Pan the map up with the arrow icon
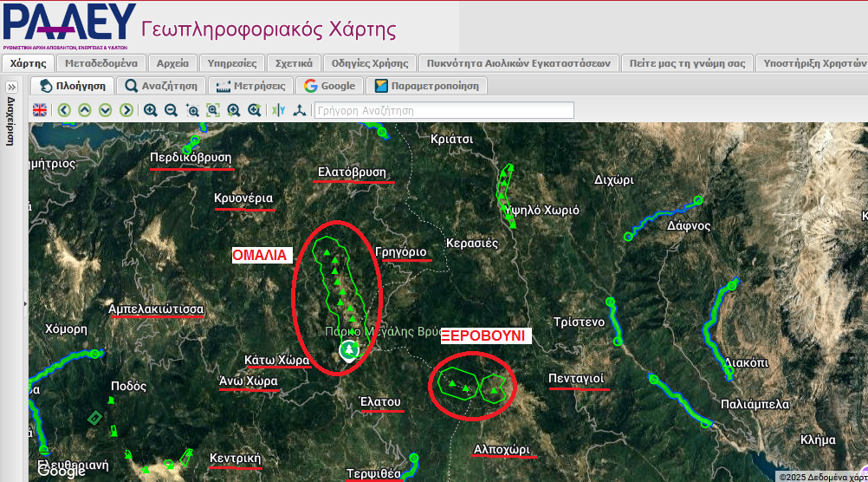The height and width of the screenshot is (482, 868). pyautogui.click(x=85, y=110)
